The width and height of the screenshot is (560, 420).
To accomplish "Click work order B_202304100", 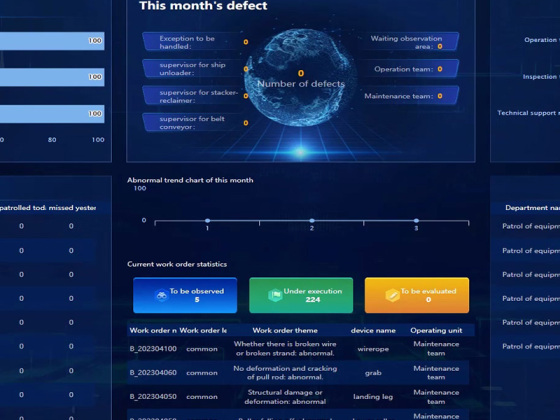I will [x=153, y=349].
